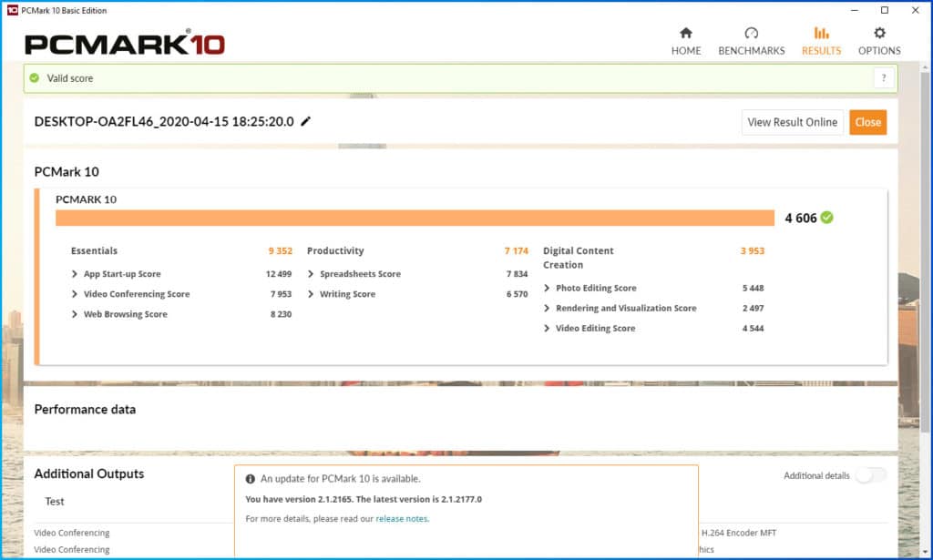The image size is (933, 560).
Task: Click the orange Close button
Action: [868, 122]
